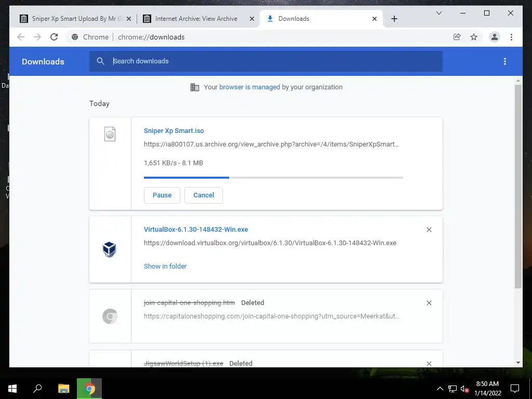Open the Sniper Xp Smart.iso file link
532x399 pixels.
click(174, 130)
